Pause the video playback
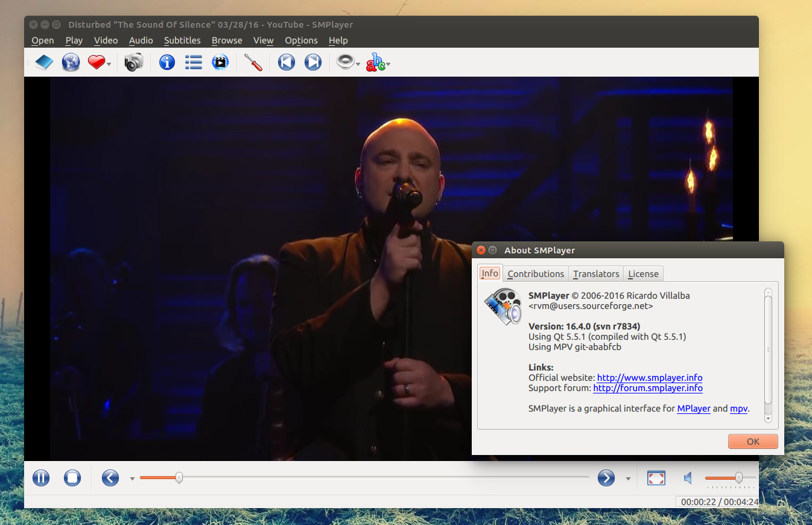This screenshot has width=812, height=525. (40, 479)
